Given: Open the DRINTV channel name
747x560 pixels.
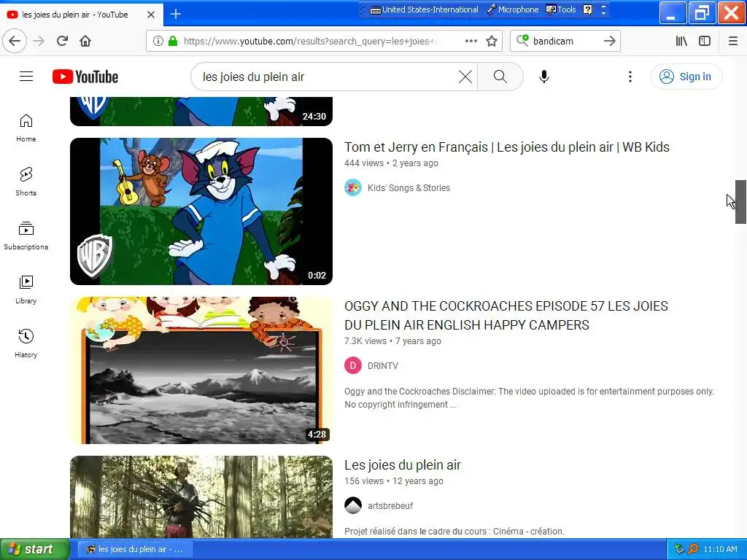Looking at the screenshot, I should [382, 366].
